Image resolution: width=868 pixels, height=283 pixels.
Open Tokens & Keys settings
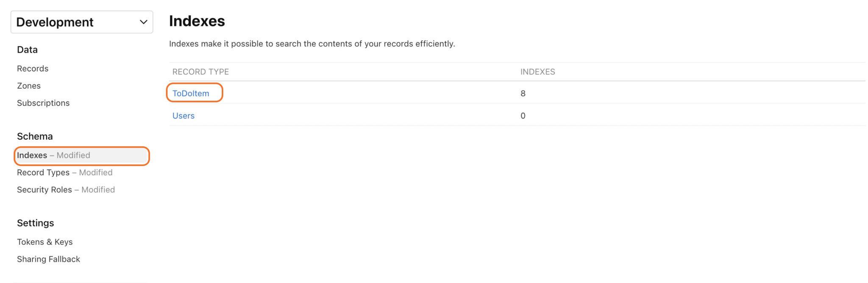coord(45,242)
